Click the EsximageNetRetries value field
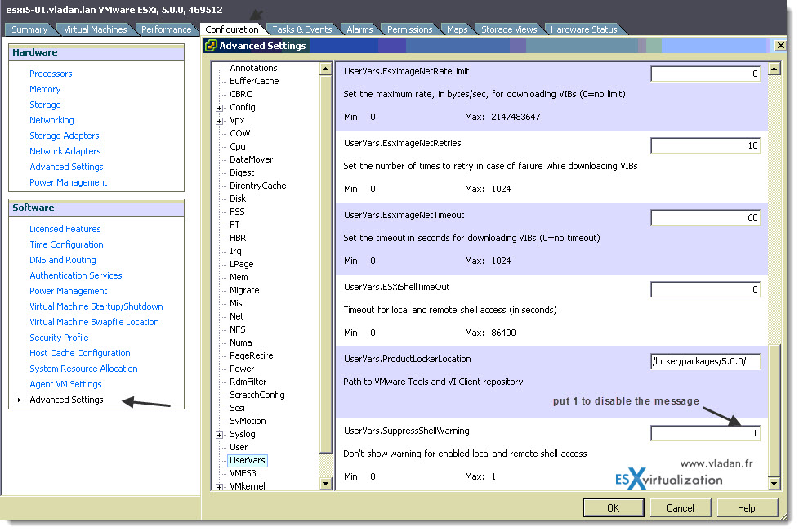 (705, 145)
